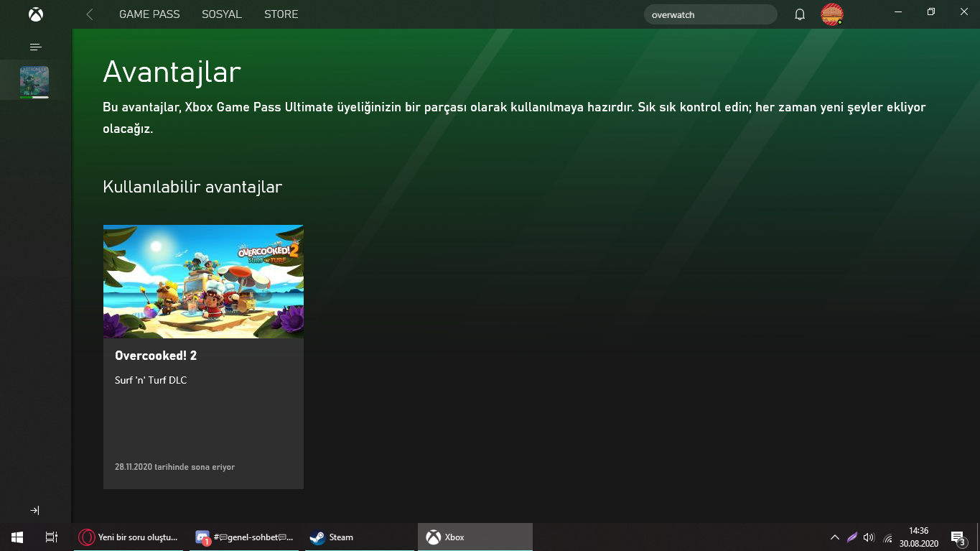Image resolution: width=980 pixels, height=551 pixels.
Task: Open the profile avatar menu
Action: [x=832, y=14]
